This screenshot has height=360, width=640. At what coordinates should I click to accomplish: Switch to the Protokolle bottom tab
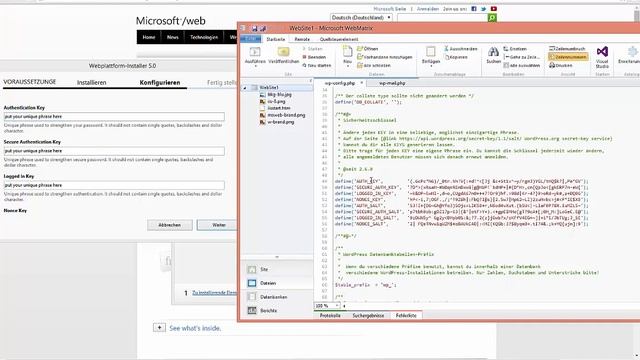point(330,316)
